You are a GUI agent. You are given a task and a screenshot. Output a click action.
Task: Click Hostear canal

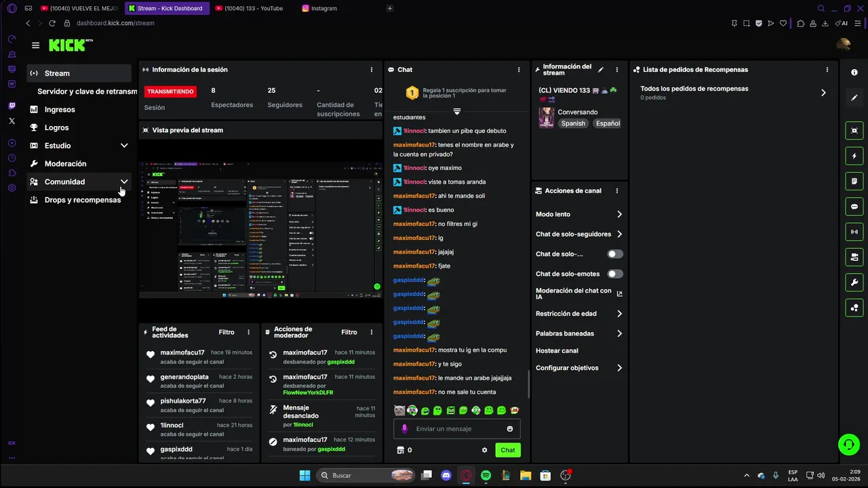(x=557, y=351)
